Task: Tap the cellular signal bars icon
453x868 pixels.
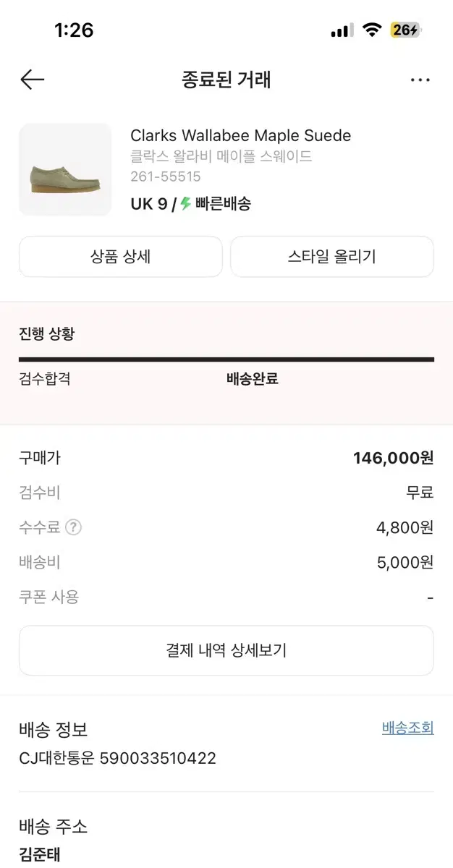Action: click(x=342, y=30)
